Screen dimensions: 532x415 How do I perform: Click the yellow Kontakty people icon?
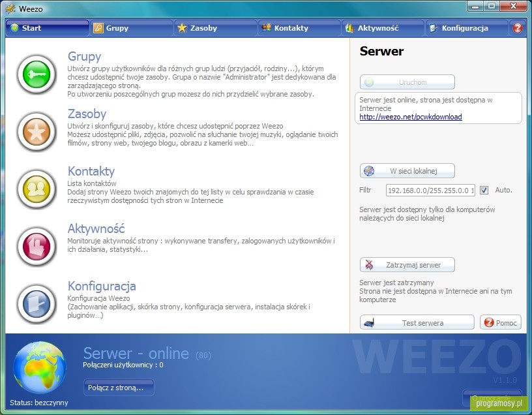(37, 189)
